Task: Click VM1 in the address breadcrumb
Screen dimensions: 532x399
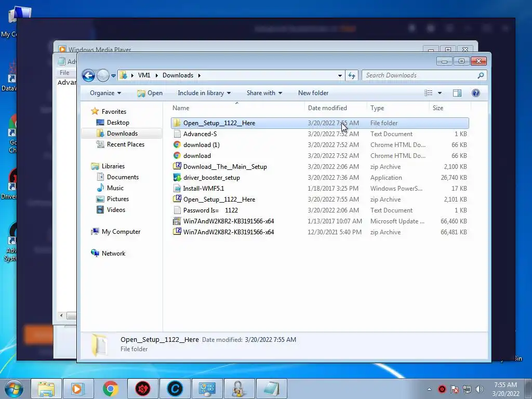Action: [x=144, y=75]
